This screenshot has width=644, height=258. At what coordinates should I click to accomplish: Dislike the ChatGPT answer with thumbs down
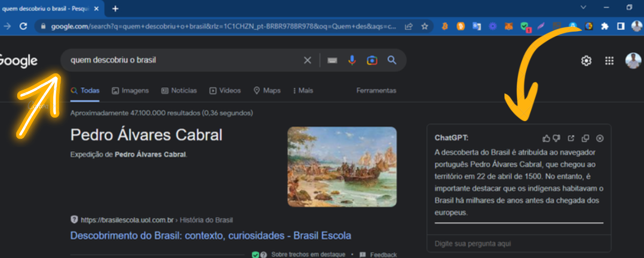pyautogui.click(x=557, y=138)
